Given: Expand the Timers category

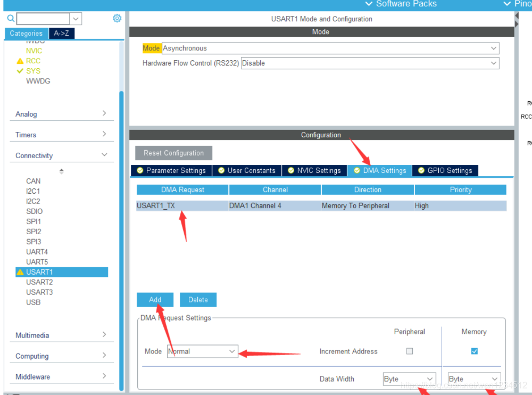Looking at the screenshot, I should (x=62, y=135).
